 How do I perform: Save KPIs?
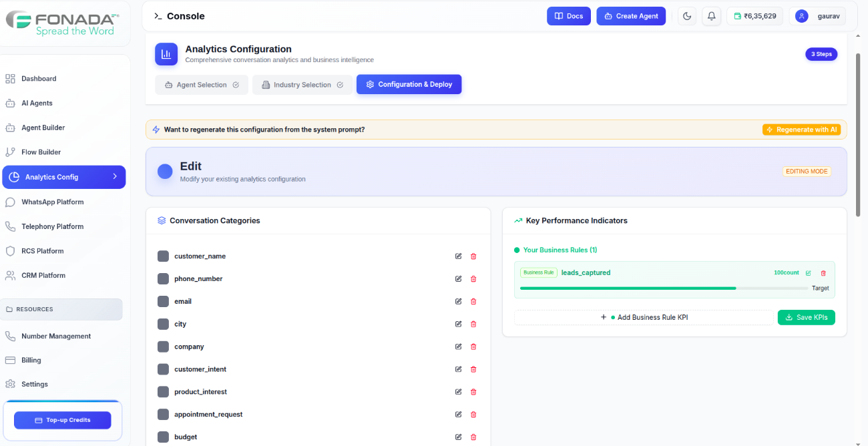click(x=807, y=318)
